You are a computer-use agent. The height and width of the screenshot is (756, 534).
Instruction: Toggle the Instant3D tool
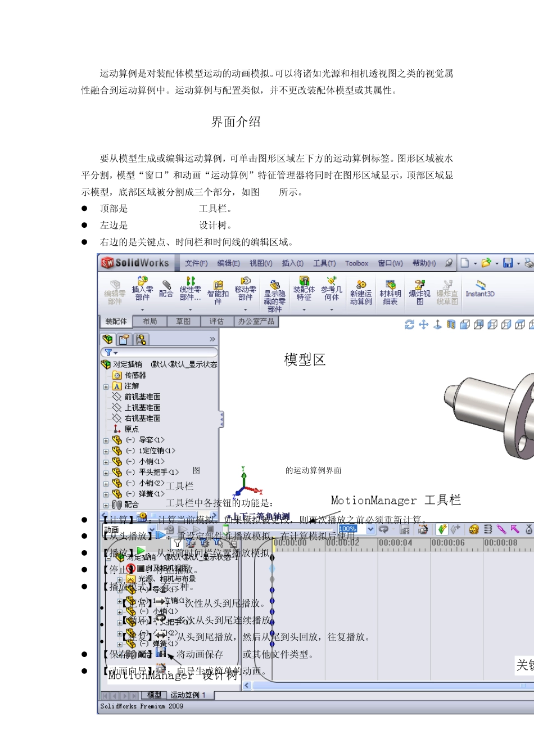pos(480,289)
